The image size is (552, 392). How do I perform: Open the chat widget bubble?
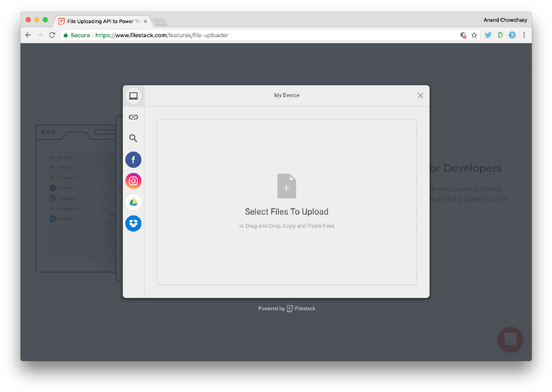click(510, 340)
